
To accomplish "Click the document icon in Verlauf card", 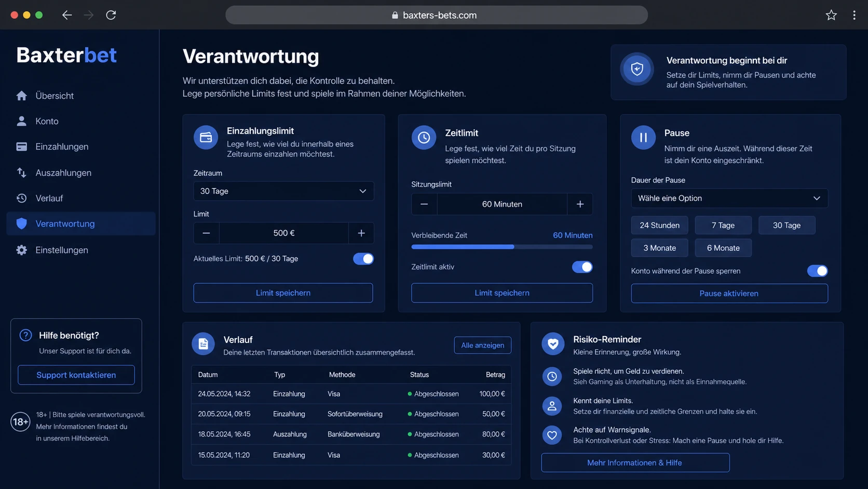I will click(x=203, y=344).
